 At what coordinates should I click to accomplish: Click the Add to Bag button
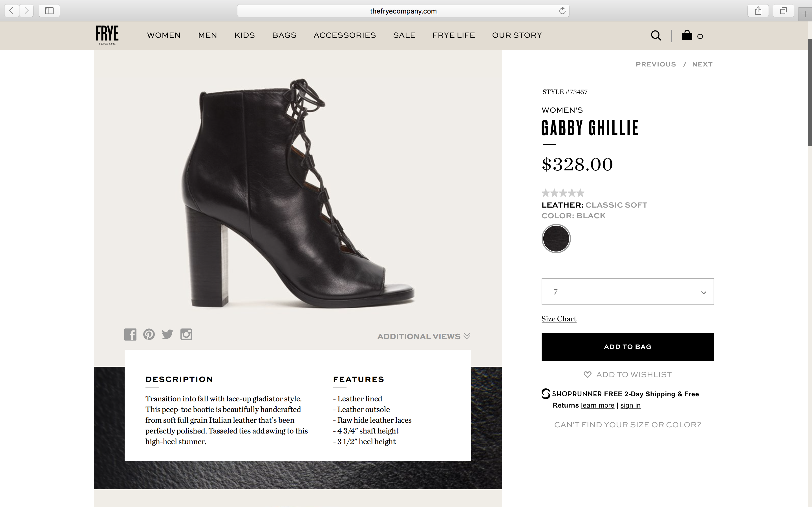[627, 347]
